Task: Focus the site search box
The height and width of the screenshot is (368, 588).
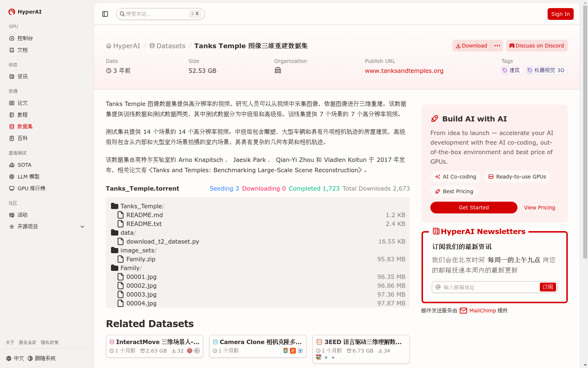Action: (160, 14)
